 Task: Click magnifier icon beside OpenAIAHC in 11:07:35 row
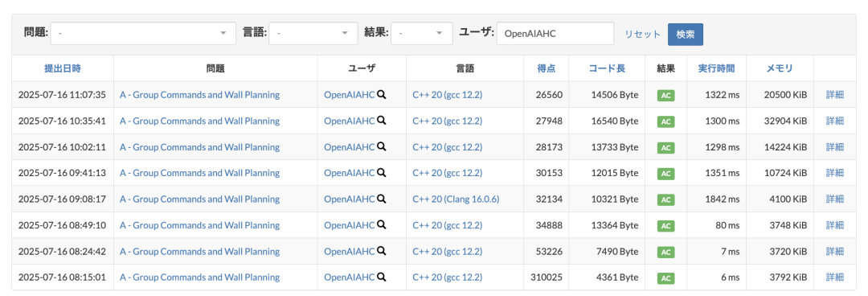382,95
